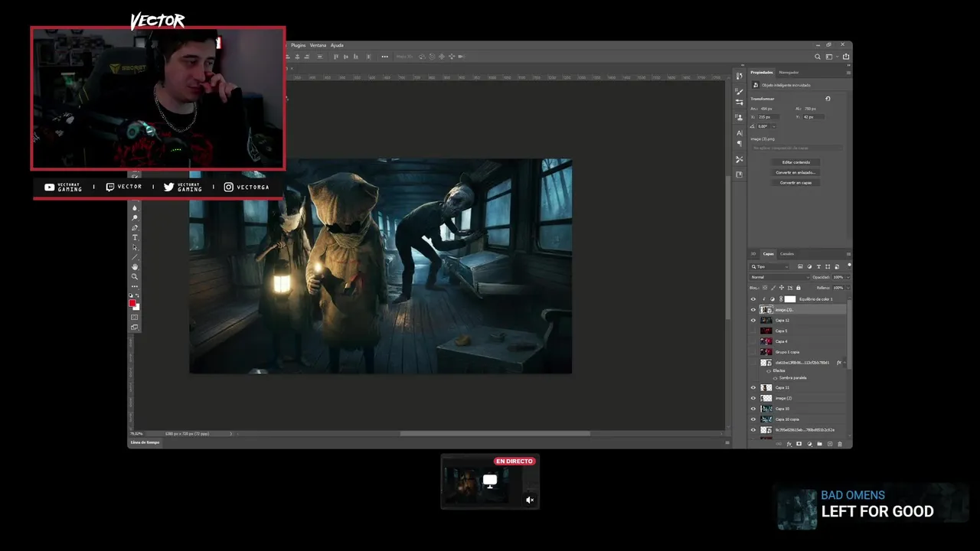The image size is (980, 551).
Task: Open three-dots more alignment options
Action: pyautogui.click(x=385, y=57)
